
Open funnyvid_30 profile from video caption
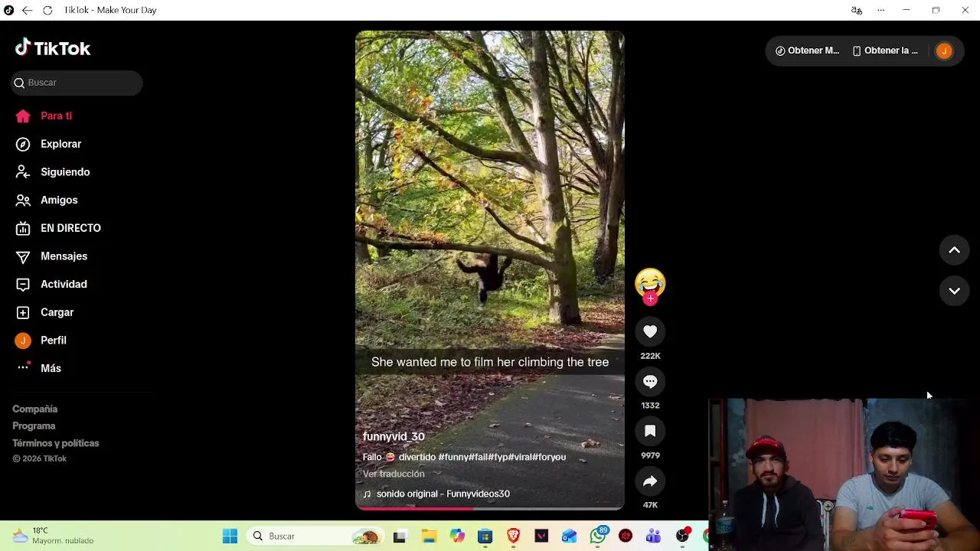(x=394, y=436)
